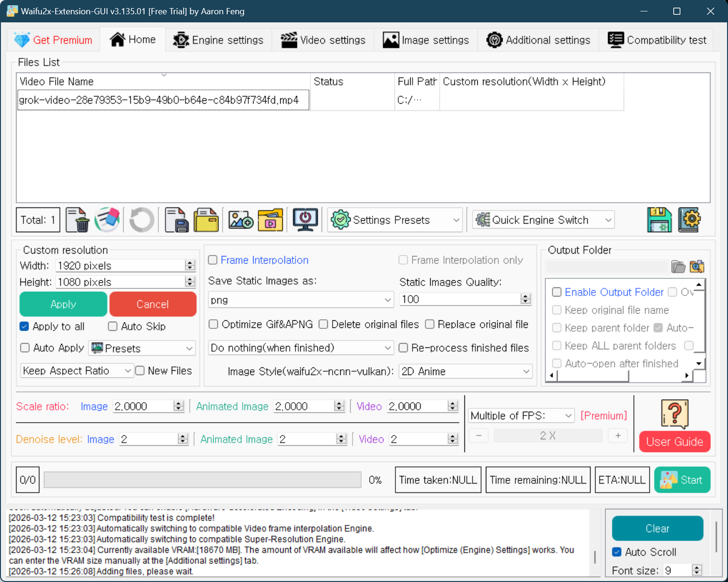Click the circular arrow refresh icon
Image resolution: width=728 pixels, height=582 pixels.
tap(142, 220)
